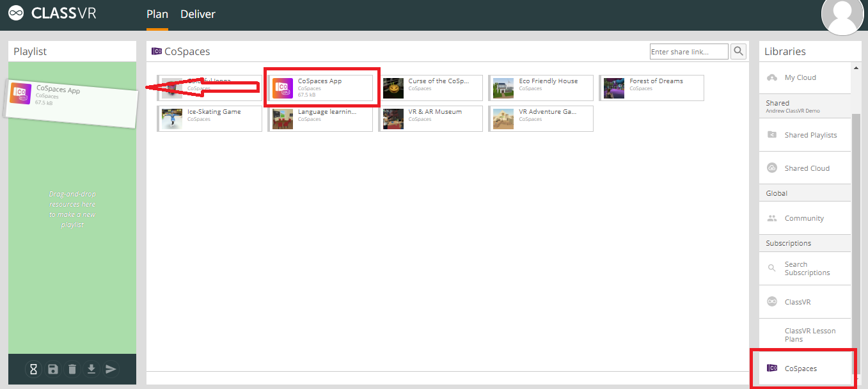Screen dimensions: 868x389
Task: Click the share link input field
Action: (x=689, y=52)
